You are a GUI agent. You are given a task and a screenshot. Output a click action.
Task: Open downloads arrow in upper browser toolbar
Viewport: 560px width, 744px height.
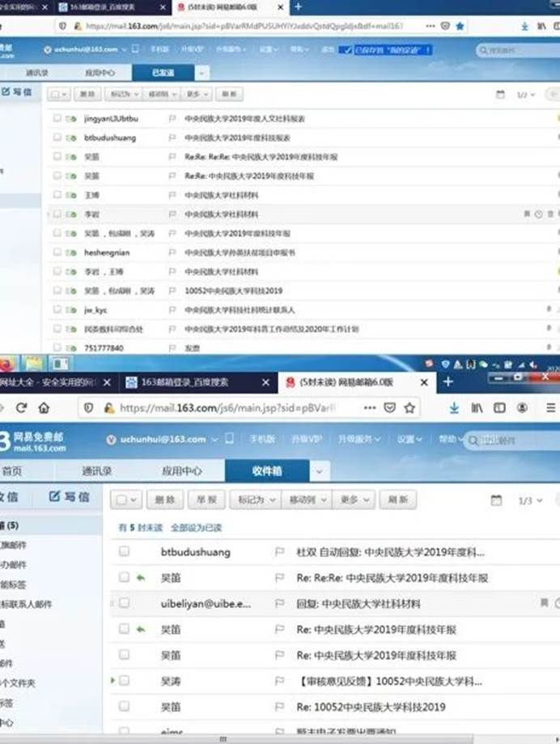525,26
